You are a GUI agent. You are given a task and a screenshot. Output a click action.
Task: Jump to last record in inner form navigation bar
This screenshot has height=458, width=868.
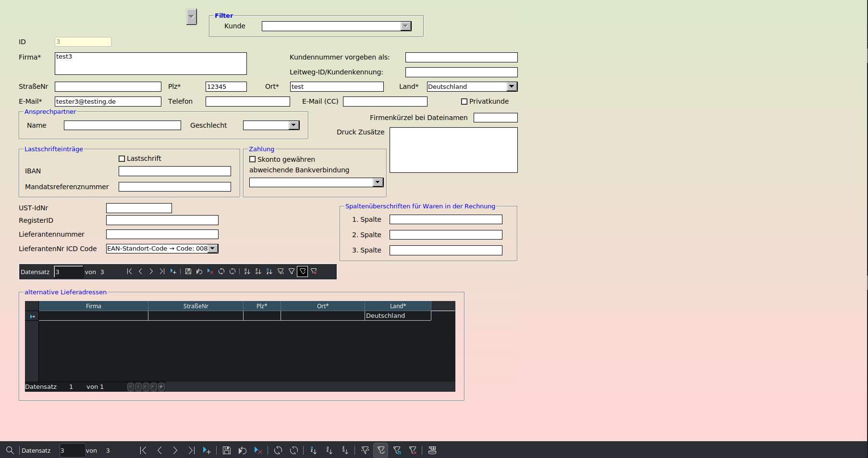point(162,271)
